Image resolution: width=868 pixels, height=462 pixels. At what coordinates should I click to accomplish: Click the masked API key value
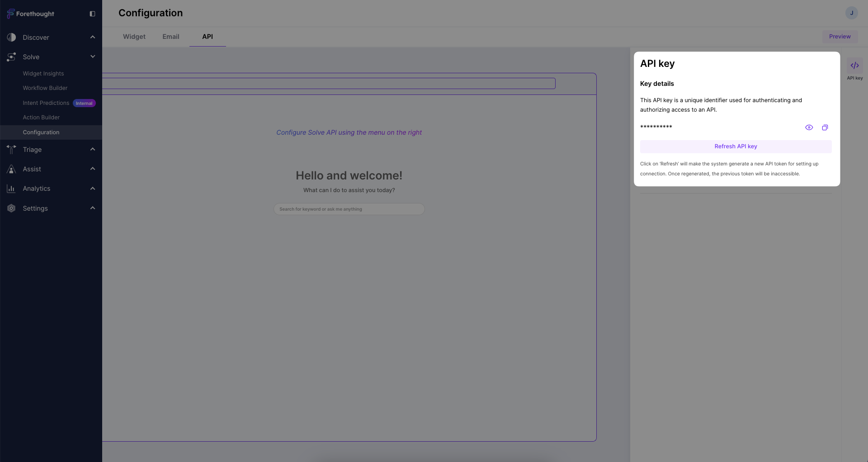[x=656, y=127]
